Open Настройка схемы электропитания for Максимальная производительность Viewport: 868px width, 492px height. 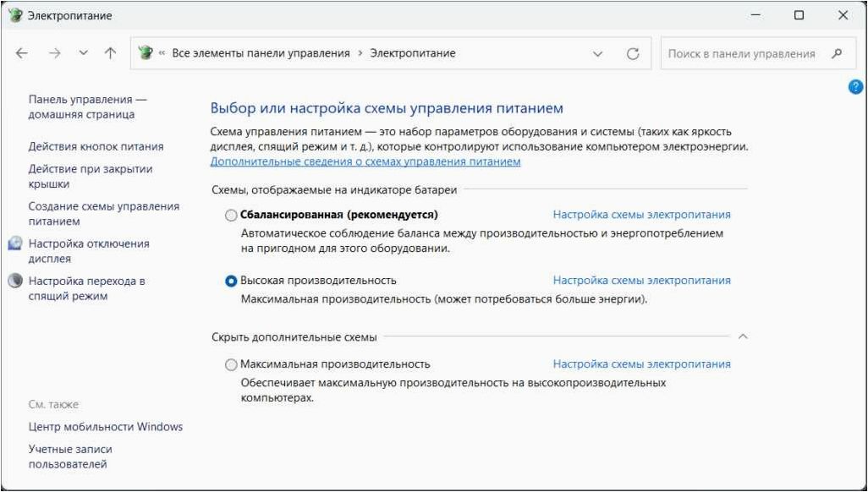click(641, 364)
